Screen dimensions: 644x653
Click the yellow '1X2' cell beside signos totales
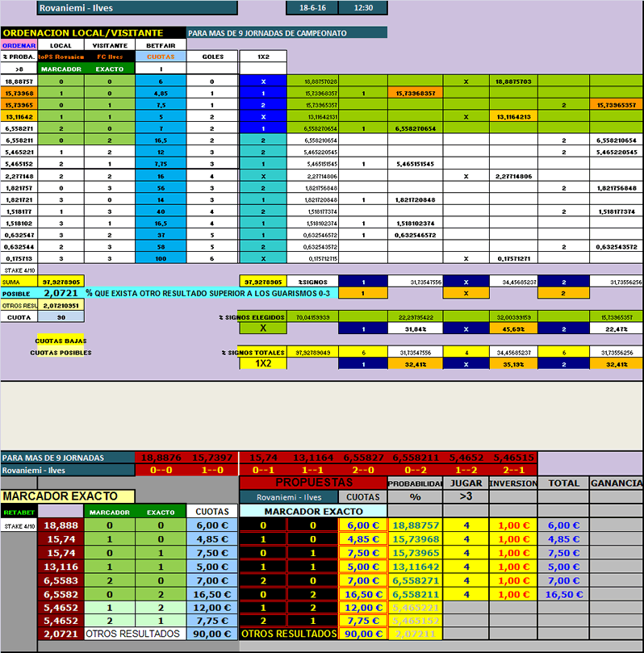(263, 363)
